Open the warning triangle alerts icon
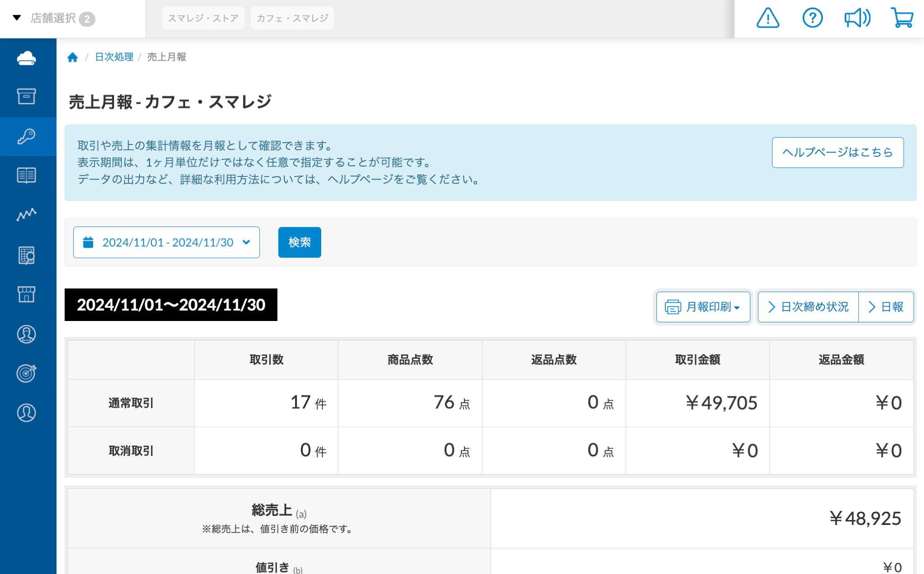The width and height of the screenshot is (924, 574). 768,18
